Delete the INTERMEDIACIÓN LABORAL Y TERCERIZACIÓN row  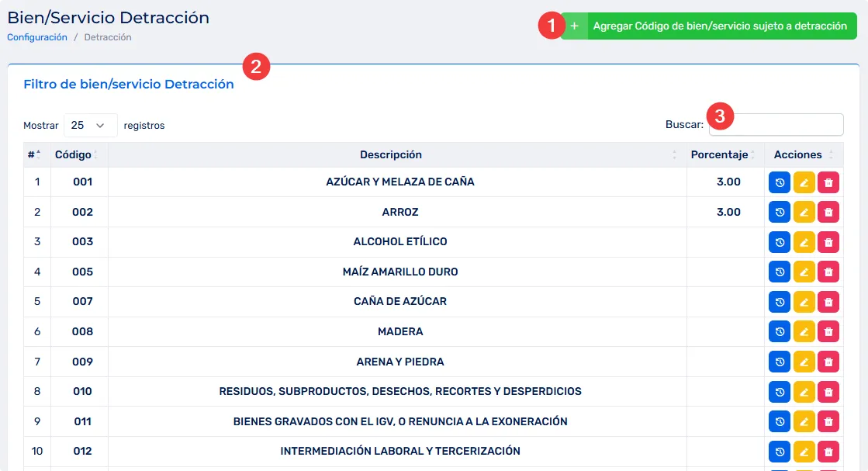[828, 451]
